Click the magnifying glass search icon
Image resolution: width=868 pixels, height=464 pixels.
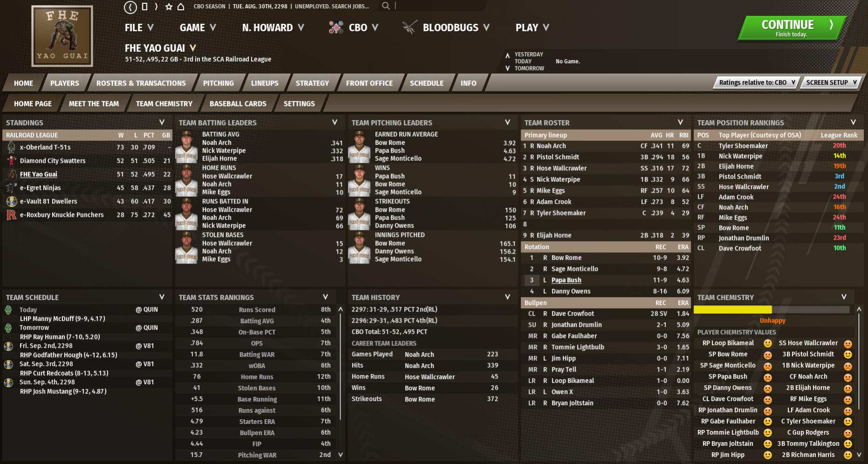[x=386, y=6]
